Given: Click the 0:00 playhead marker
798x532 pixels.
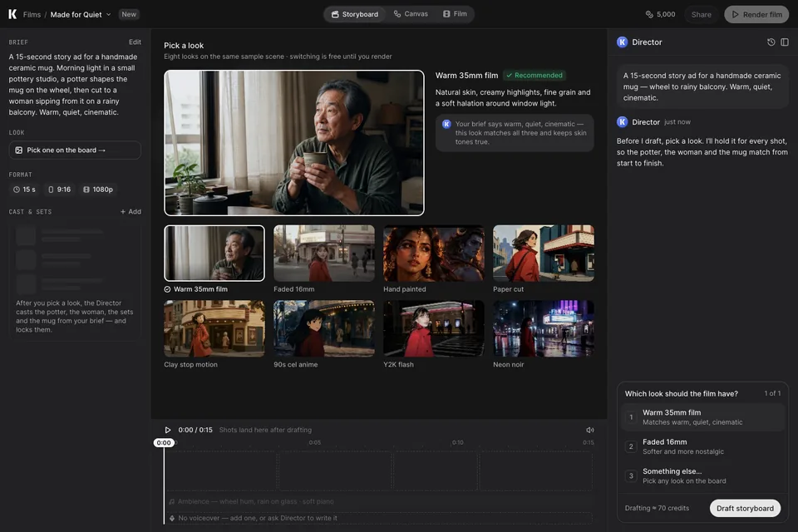Looking at the screenshot, I should pos(164,443).
